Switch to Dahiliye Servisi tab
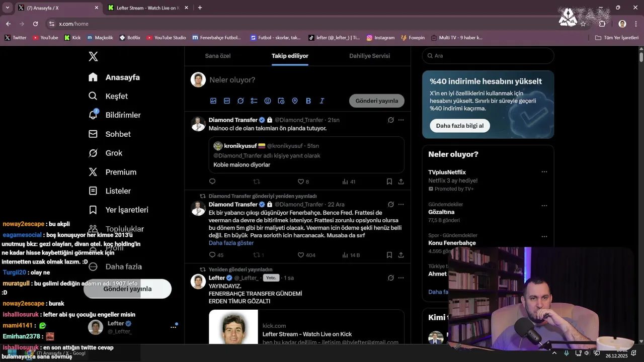The height and width of the screenshot is (362, 644). 370,56
